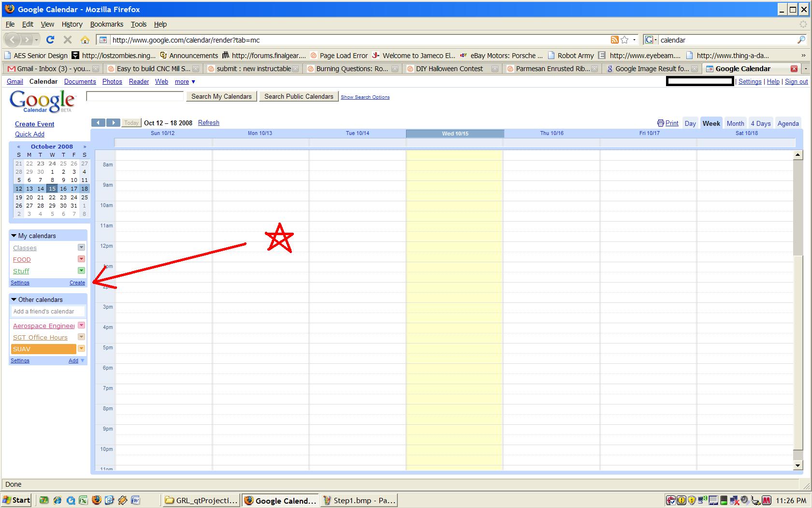Screen dimensions: 812x508
Task: Click the stop loading X icon
Action: 68,40
